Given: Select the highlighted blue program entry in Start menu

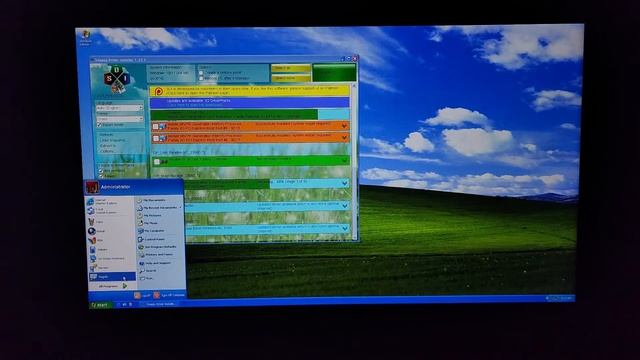Looking at the screenshot, I should (112, 277).
